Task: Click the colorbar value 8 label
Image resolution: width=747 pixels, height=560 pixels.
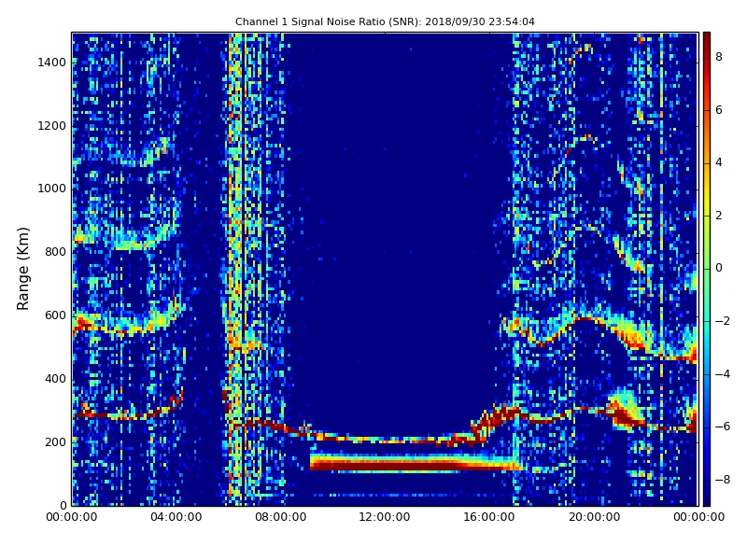Action: pyautogui.click(x=718, y=57)
